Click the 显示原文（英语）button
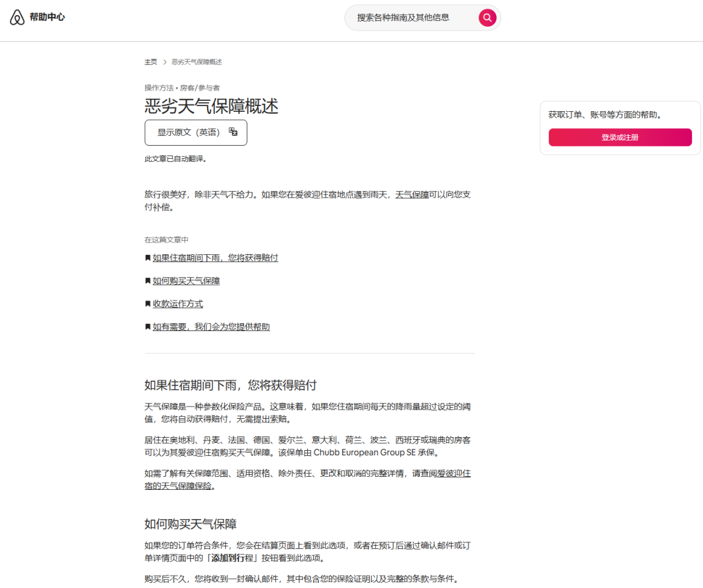This screenshot has height=588, width=703. pos(196,133)
